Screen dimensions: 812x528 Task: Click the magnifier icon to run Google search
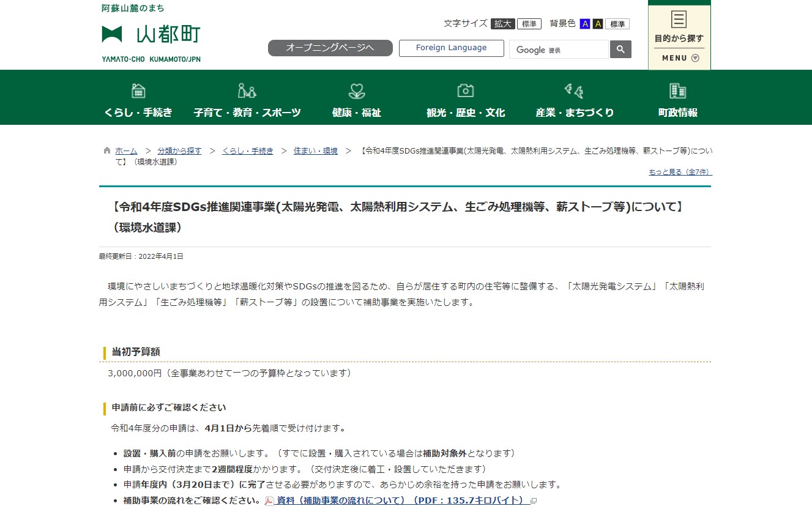point(620,49)
